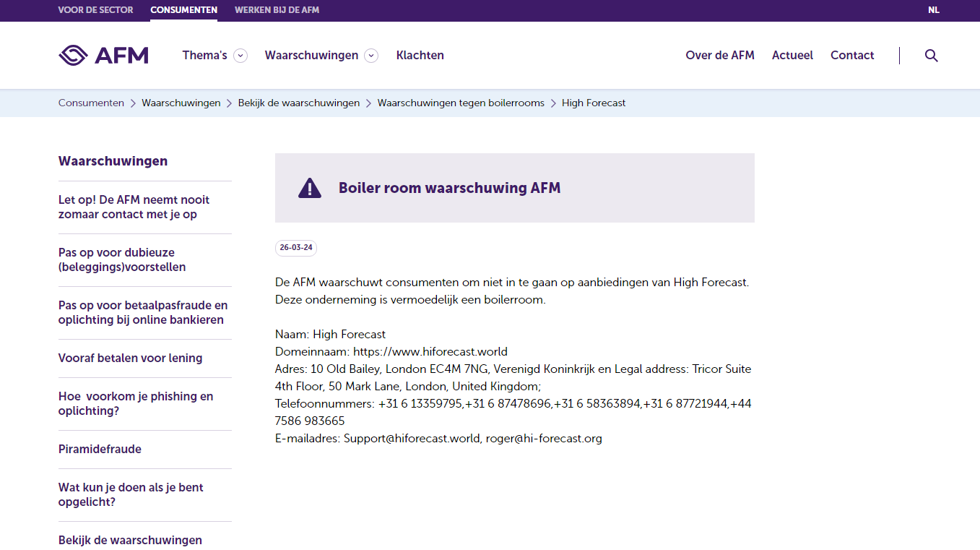Open the Waarschuwingen navigation menu

tap(311, 56)
